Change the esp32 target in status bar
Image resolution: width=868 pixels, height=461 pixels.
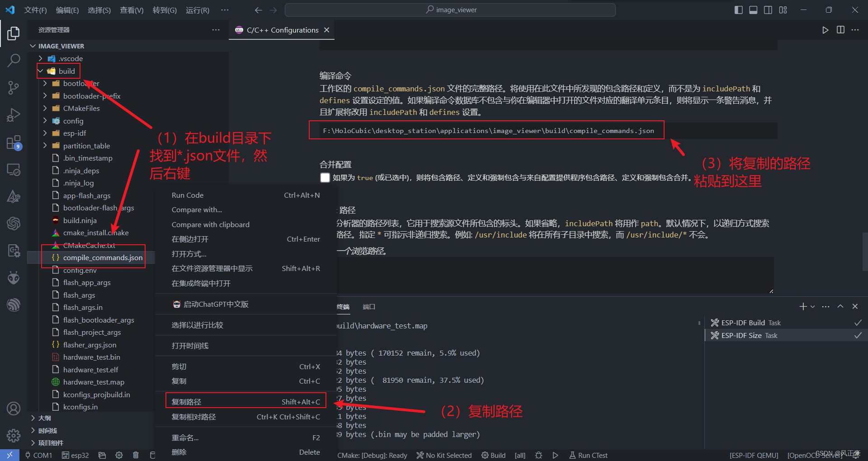point(75,455)
